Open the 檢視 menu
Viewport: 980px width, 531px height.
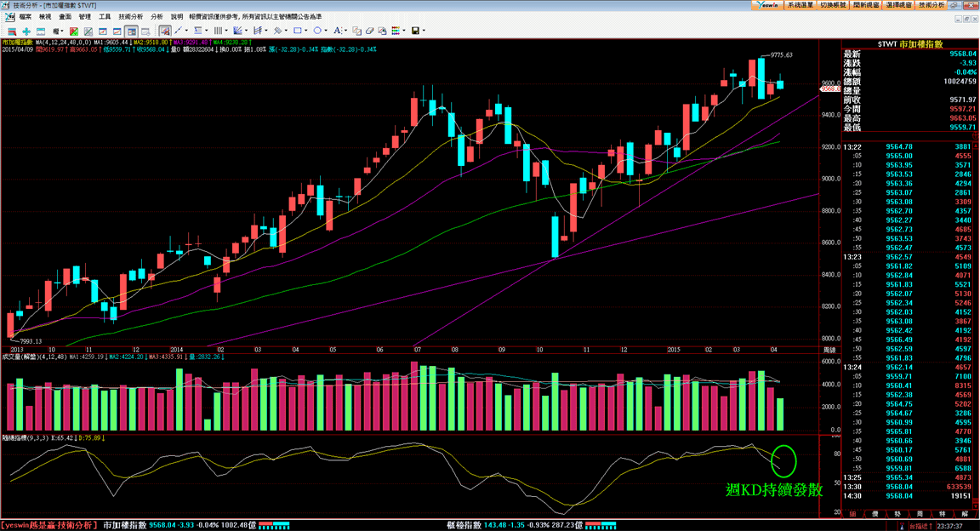click(45, 17)
